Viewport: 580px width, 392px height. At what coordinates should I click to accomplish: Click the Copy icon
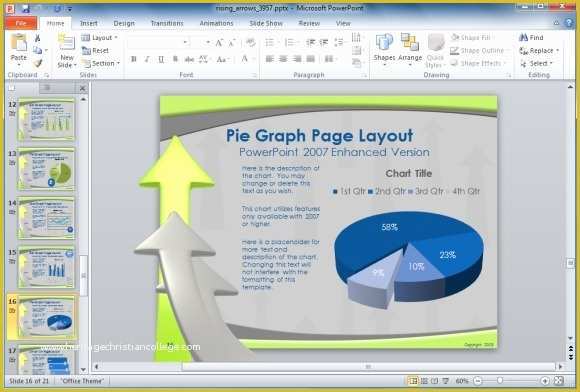37,50
